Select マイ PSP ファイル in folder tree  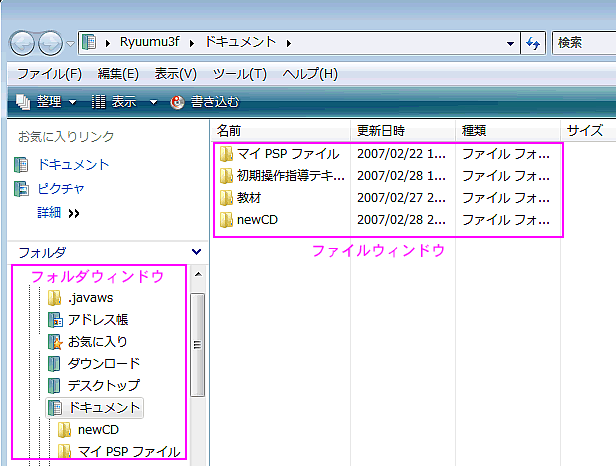[x=129, y=452]
